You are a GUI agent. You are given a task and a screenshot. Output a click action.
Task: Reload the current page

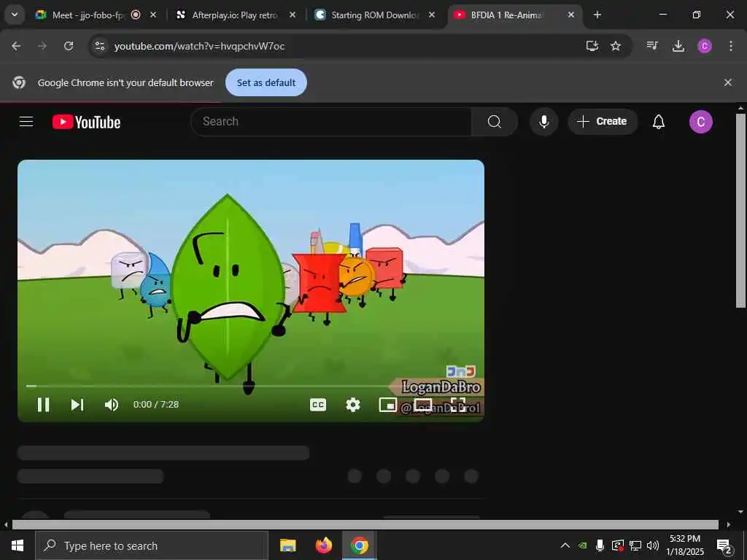69,46
